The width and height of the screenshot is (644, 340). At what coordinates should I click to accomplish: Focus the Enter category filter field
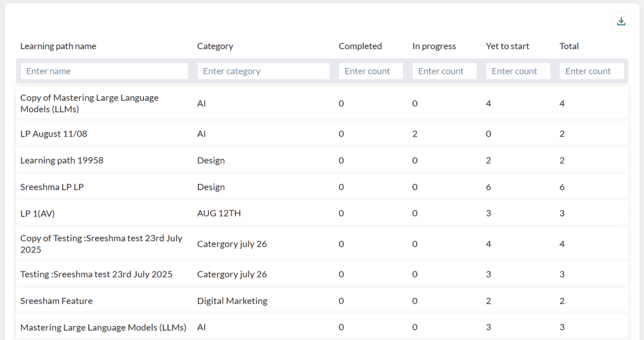[x=264, y=71]
